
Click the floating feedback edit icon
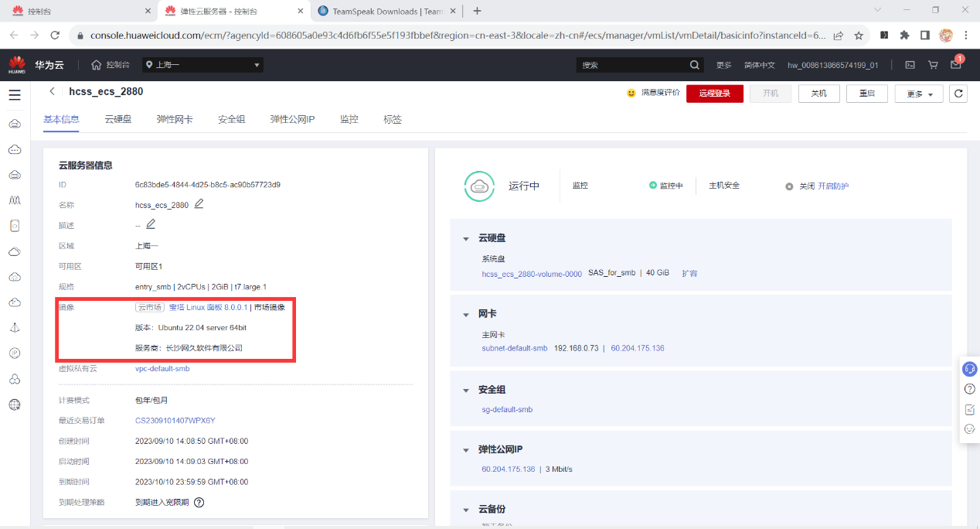coord(970,409)
